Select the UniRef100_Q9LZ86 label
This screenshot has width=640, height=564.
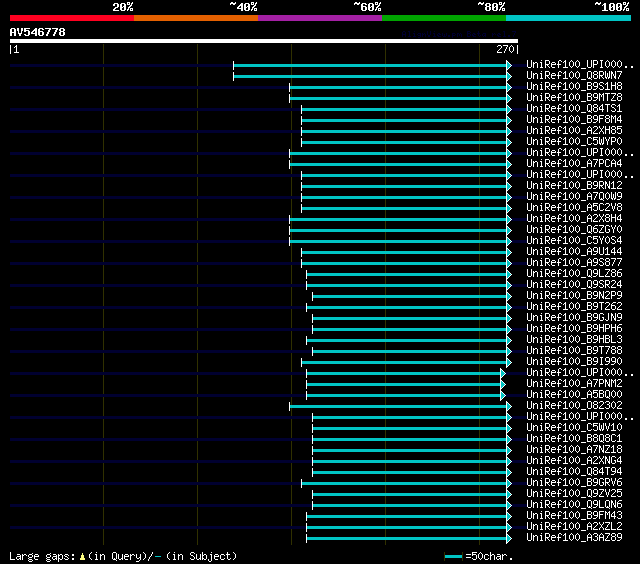(574, 274)
